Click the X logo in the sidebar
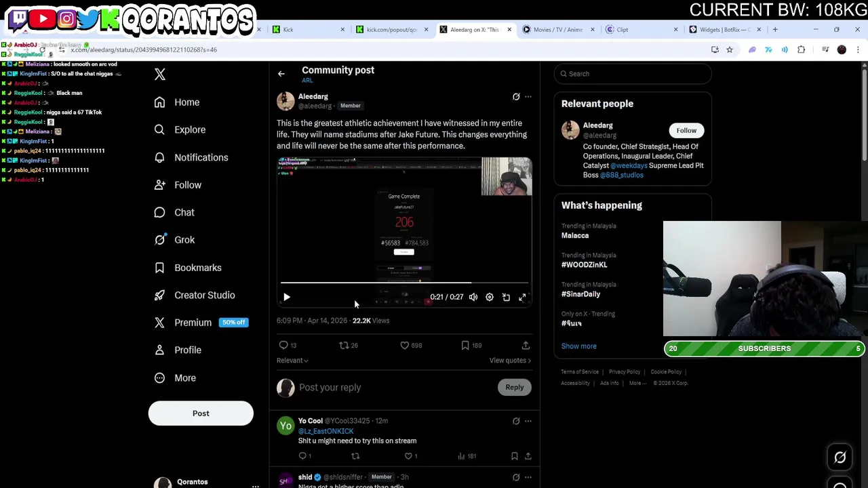The image size is (868, 488). 160,74
